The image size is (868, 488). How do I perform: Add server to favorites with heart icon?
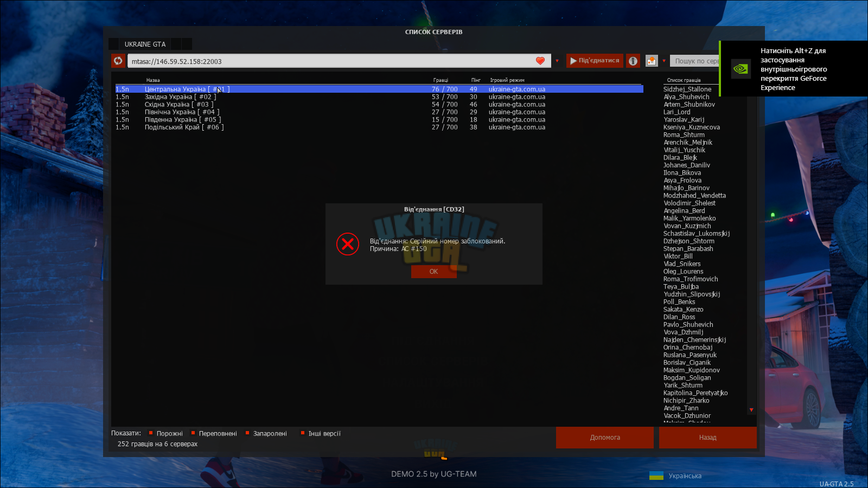(540, 61)
